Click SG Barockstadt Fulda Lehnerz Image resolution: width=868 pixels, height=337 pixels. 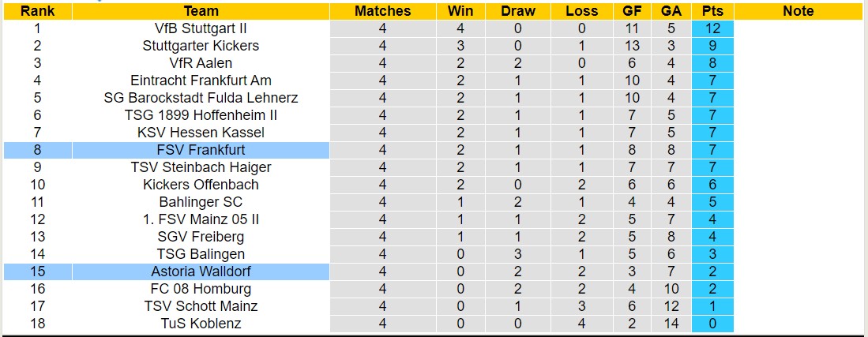201,98
